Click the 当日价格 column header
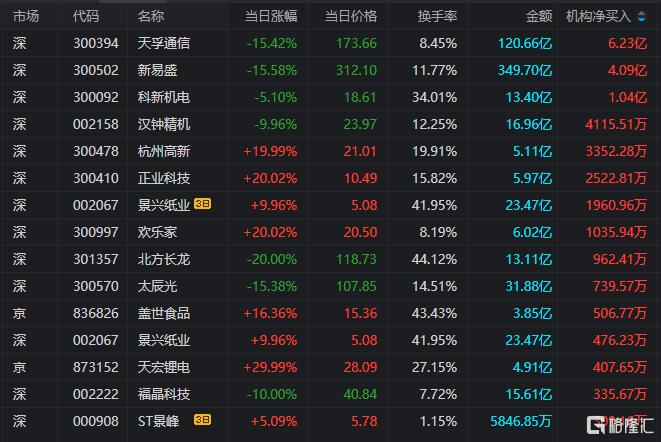This screenshot has width=661, height=442. [x=351, y=16]
